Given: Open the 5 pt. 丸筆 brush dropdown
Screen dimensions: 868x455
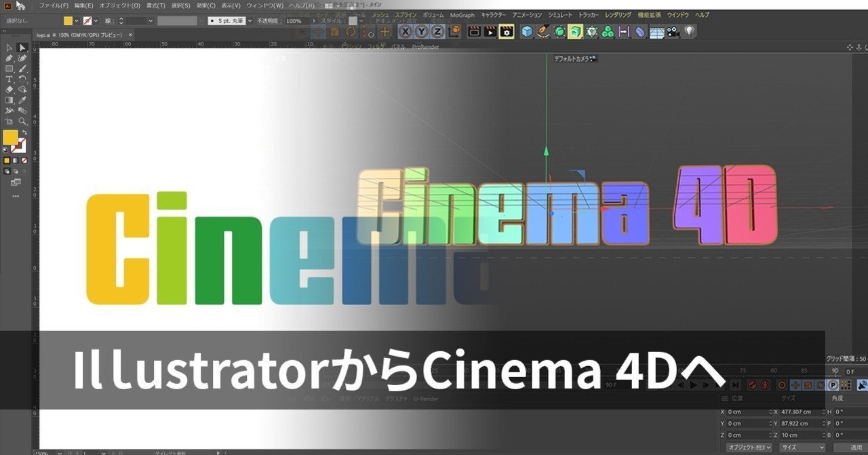Looking at the screenshot, I should [x=250, y=21].
